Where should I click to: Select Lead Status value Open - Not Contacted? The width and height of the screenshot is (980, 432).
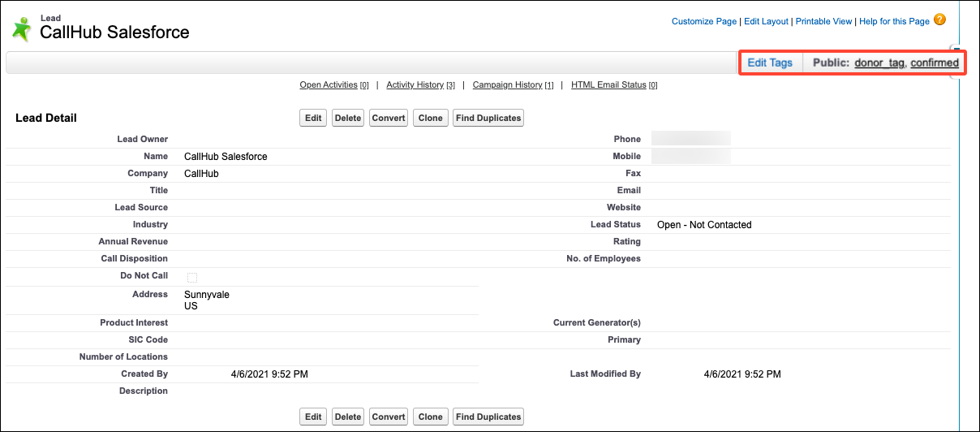click(704, 225)
